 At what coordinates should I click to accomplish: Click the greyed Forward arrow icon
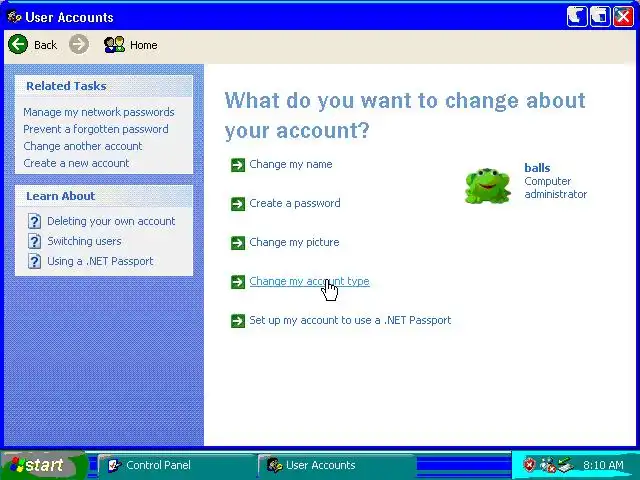(79, 44)
